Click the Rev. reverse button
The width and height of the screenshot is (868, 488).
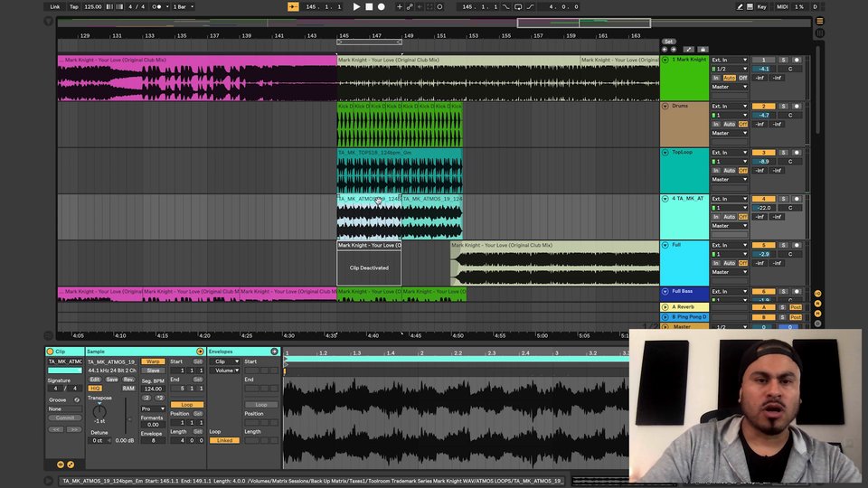(128, 380)
